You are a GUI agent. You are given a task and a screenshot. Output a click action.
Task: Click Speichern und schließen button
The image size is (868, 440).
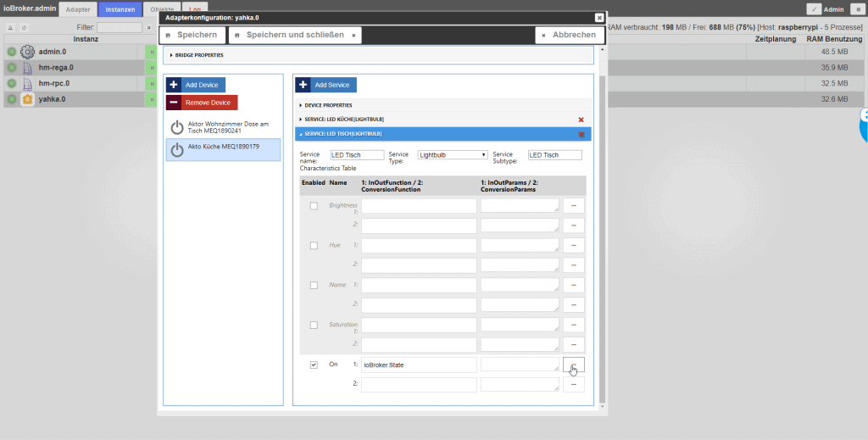pos(295,35)
